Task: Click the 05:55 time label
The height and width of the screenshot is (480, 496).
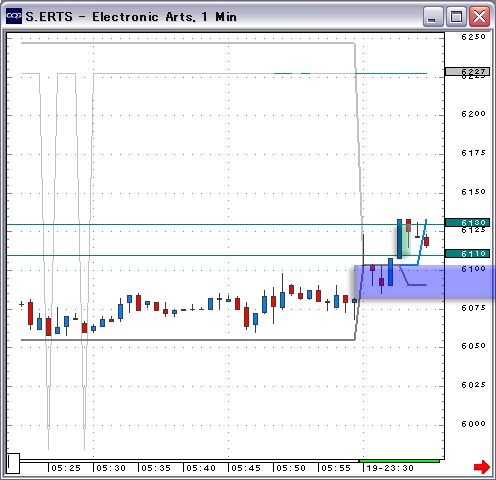Action: [336, 468]
